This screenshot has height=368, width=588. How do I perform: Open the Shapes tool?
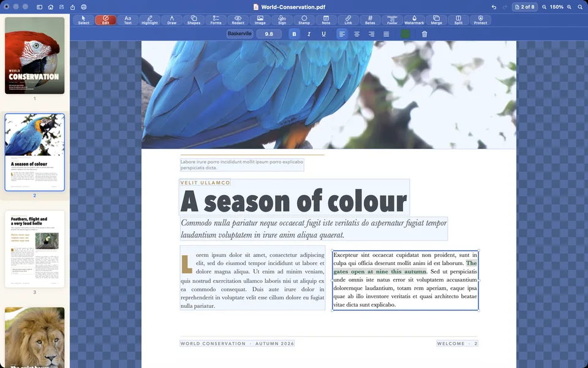[x=194, y=20]
